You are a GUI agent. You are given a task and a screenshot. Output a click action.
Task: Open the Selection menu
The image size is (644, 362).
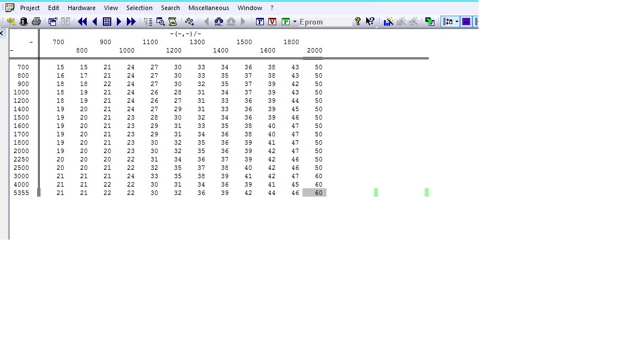click(x=139, y=8)
